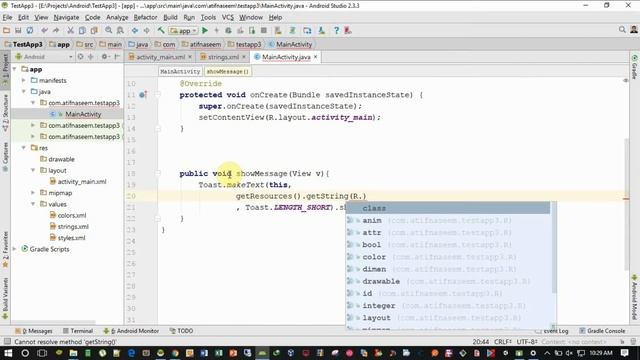640x360 pixels.
Task: Click the Copy toolbar icon
Action: tap(82, 31)
